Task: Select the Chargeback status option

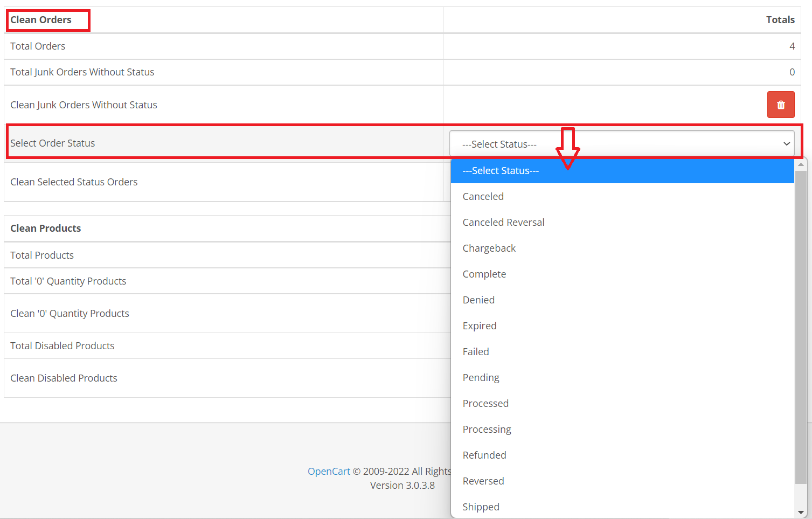Action: click(x=489, y=248)
